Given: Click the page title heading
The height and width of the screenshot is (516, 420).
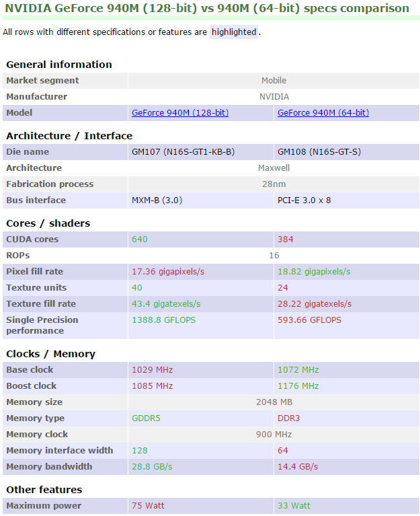Looking at the screenshot, I should (x=207, y=8).
